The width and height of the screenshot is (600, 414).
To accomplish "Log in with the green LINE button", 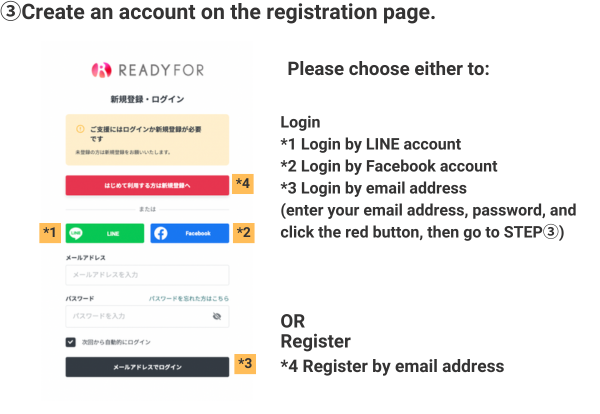I will 105,233.
